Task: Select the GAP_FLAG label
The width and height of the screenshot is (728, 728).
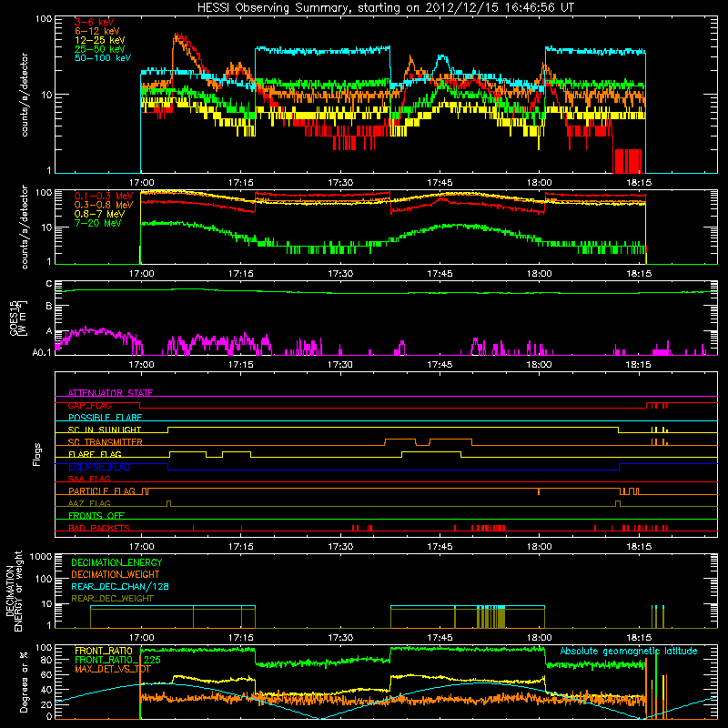Action: (89, 405)
